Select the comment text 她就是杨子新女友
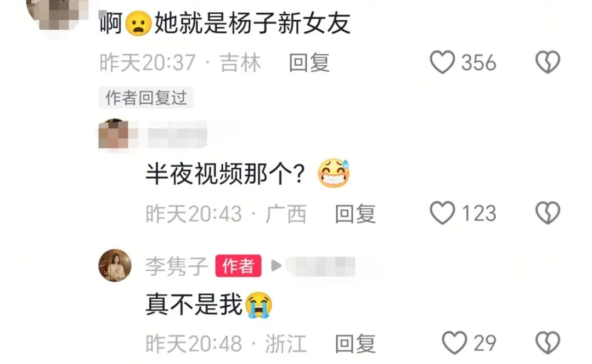 (252, 24)
